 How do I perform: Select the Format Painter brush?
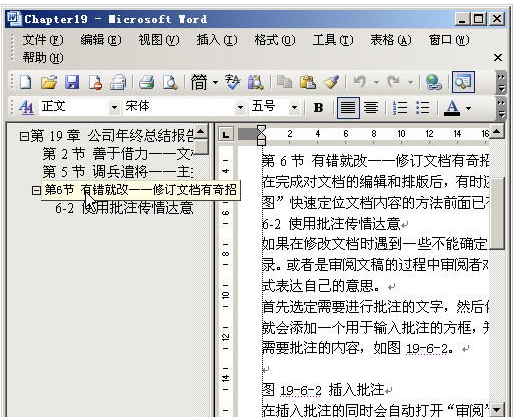click(331, 82)
